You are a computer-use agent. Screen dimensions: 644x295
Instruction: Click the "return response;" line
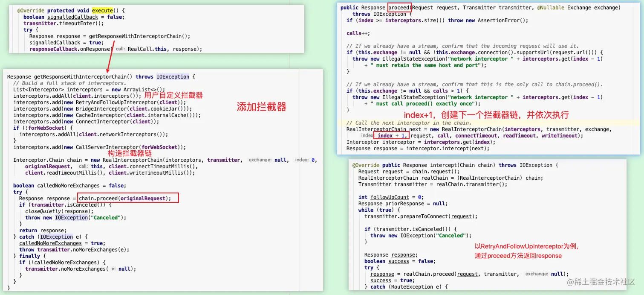43,230
